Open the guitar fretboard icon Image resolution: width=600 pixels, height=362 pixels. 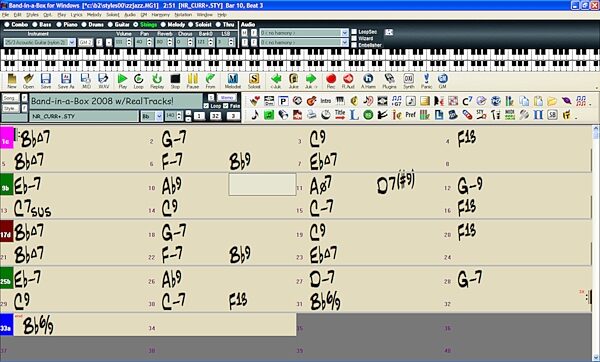tap(311, 101)
